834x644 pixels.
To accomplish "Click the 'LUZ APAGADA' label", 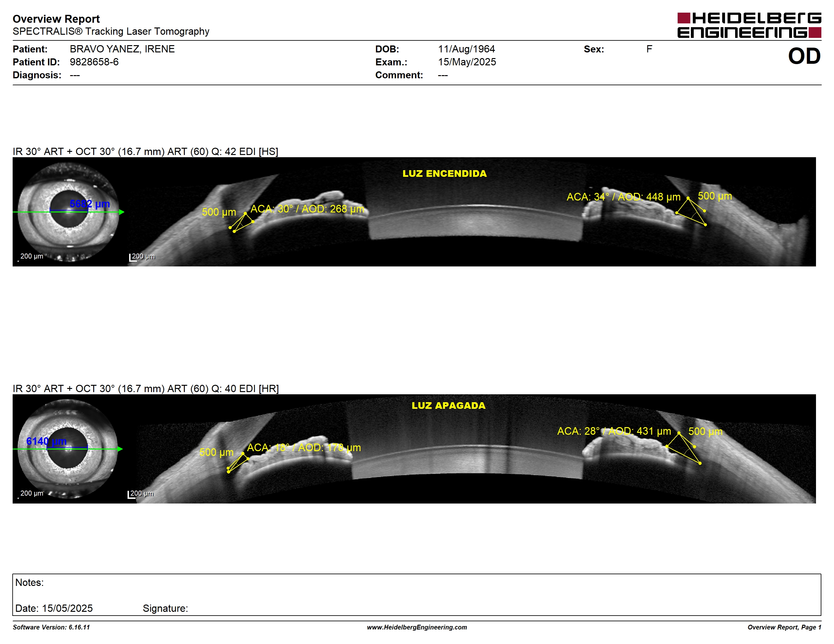I will pyautogui.click(x=448, y=406).
